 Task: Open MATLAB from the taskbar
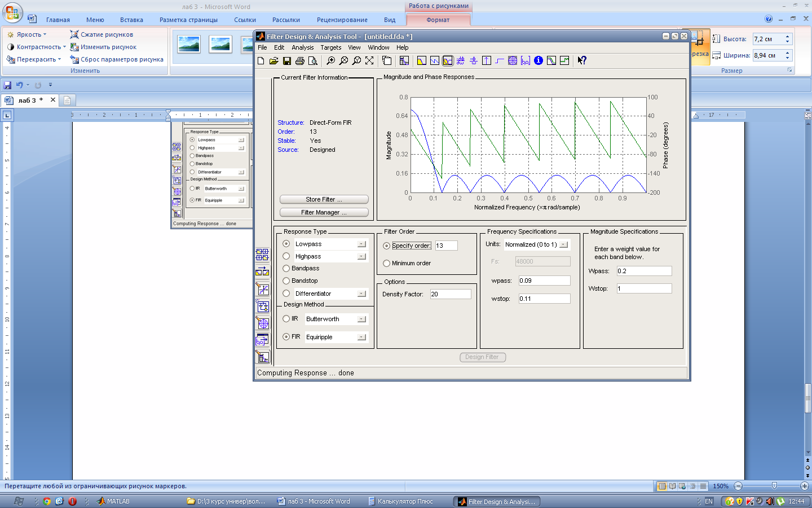coord(113,501)
